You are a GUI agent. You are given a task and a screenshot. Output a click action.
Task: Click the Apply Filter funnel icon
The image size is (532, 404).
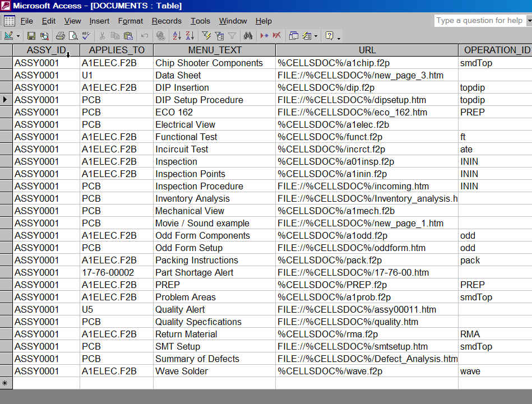click(x=232, y=36)
